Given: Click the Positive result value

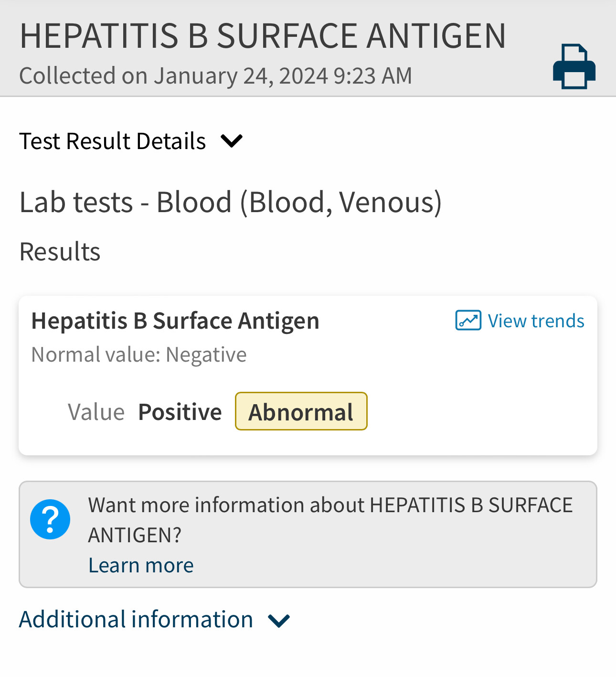Looking at the screenshot, I should [x=180, y=412].
